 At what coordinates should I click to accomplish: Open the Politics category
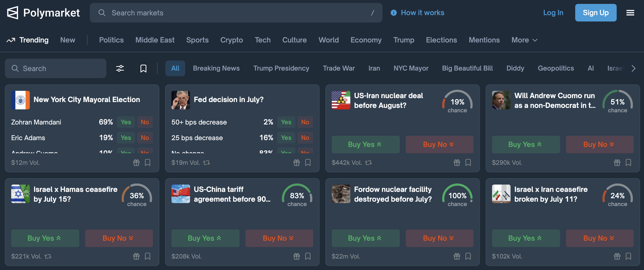111,40
